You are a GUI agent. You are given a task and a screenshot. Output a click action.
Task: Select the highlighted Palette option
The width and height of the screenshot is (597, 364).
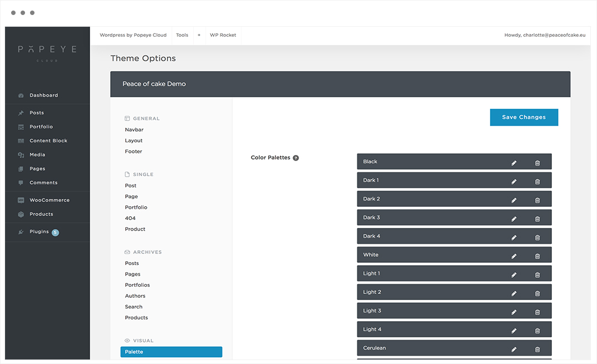point(171,352)
